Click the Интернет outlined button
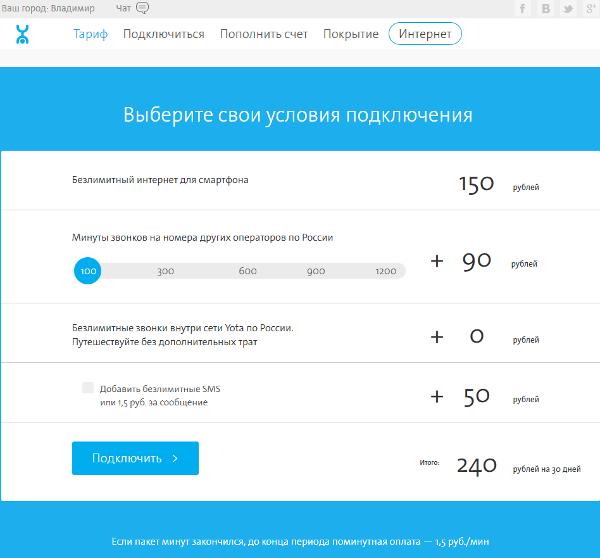Viewport: 600px width, 558px height. pyautogui.click(x=425, y=34)
